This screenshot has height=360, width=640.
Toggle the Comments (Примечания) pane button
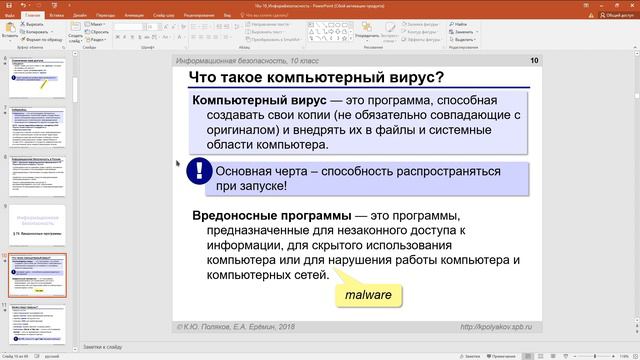tap(502, 356)
